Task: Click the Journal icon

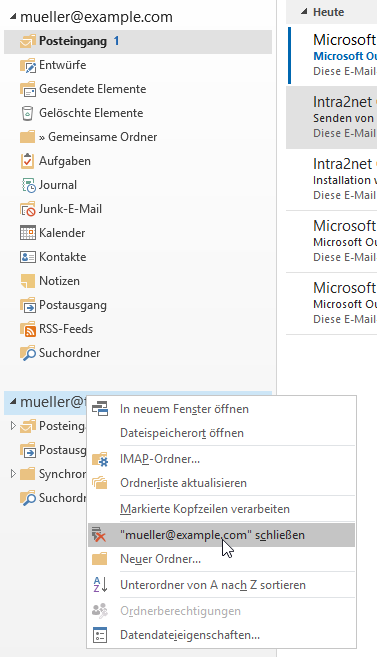Action: pos(28,185)
